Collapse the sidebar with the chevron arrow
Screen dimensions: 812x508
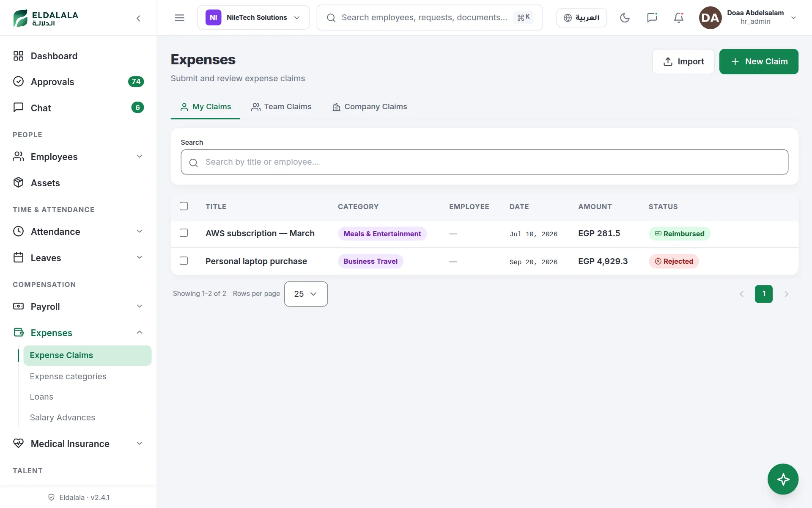pyautogui.click(x=138, y=18)
